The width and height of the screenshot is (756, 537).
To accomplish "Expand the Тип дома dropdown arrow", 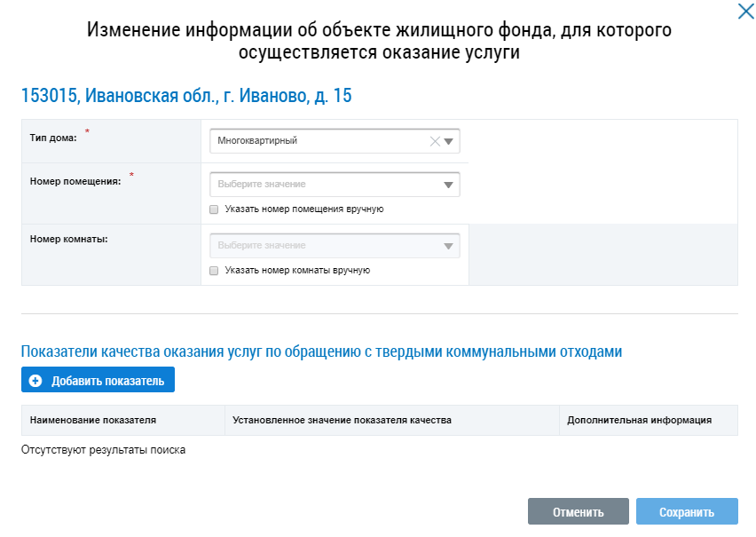I will coord(449,141).
